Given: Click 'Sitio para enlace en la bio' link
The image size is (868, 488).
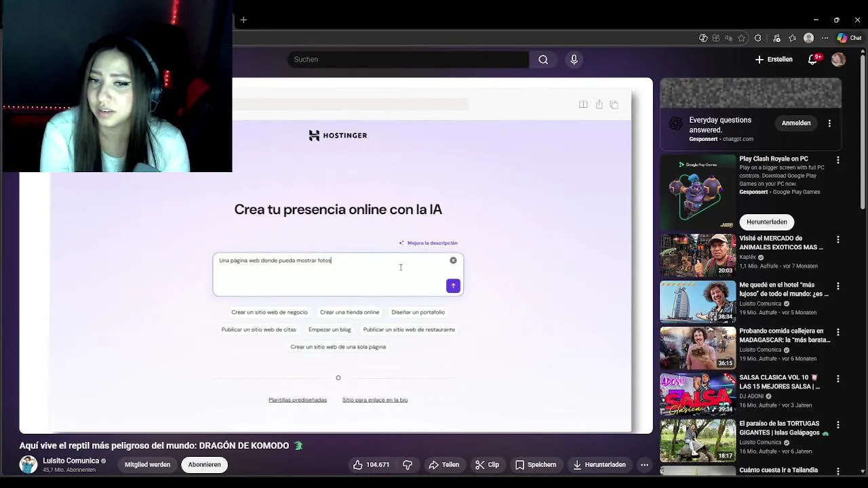Looking at the screenshot, I should [x=375, y=400].
